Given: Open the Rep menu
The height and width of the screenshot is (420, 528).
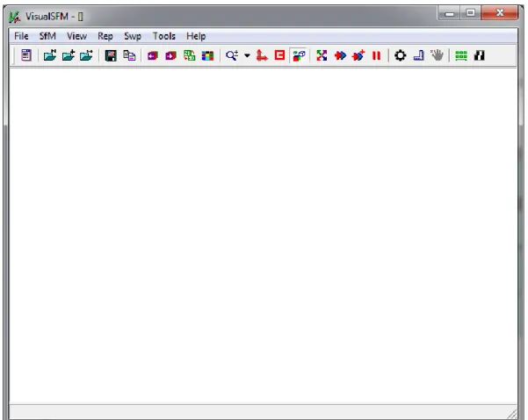Looking at the screenshot, I should tap(105, 36).
